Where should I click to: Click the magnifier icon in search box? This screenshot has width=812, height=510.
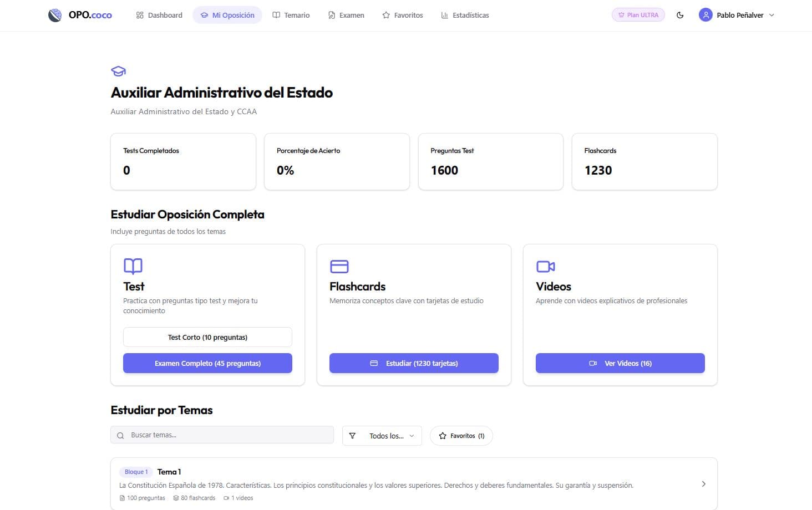tap(120, 436)
